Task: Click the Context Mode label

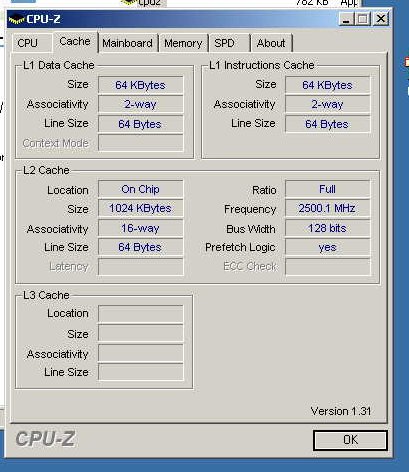Action: (55, 143)
